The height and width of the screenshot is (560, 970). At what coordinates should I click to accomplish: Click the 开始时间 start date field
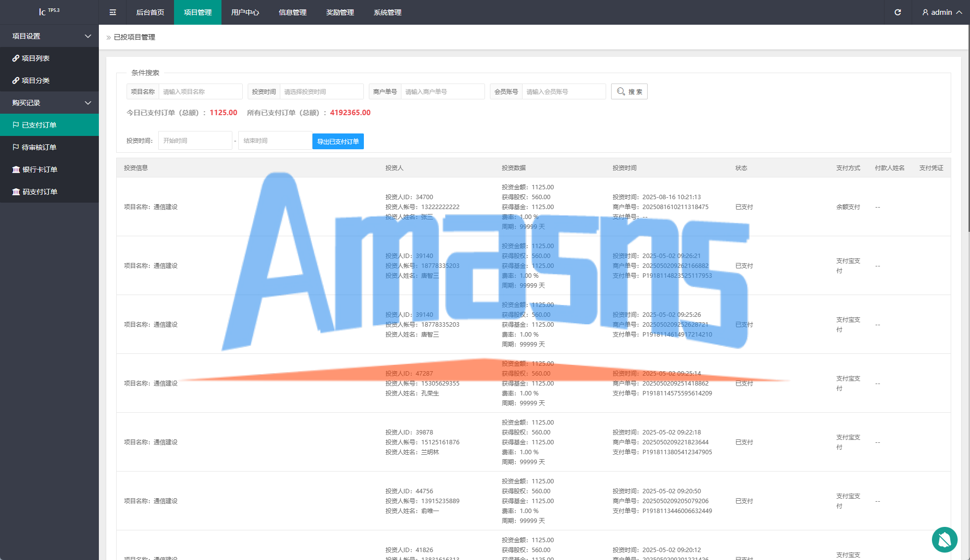point(195,141)
